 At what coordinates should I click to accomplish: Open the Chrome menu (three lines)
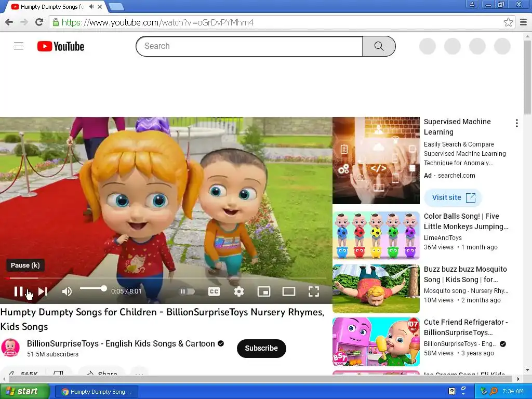[523, 22]
